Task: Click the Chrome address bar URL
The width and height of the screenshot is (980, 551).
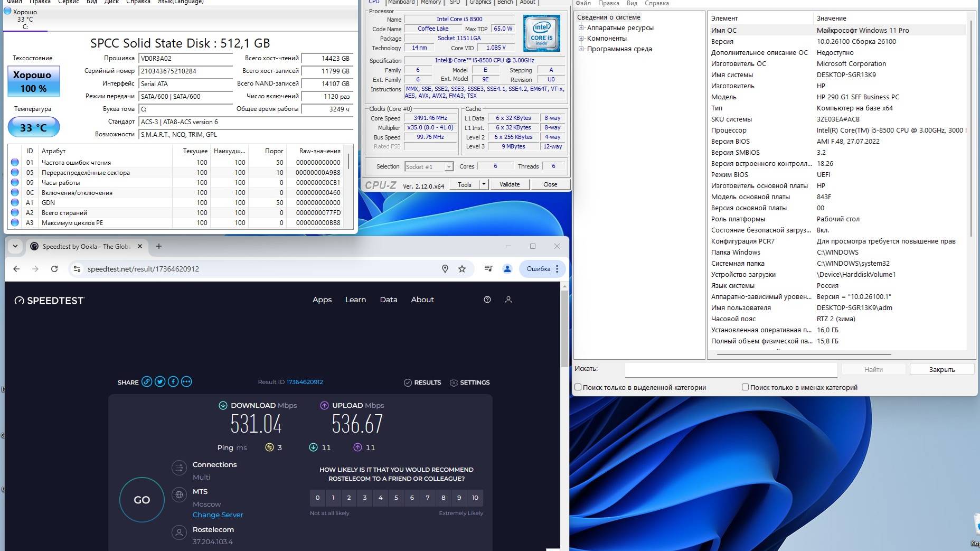Action: click(143, 269)
